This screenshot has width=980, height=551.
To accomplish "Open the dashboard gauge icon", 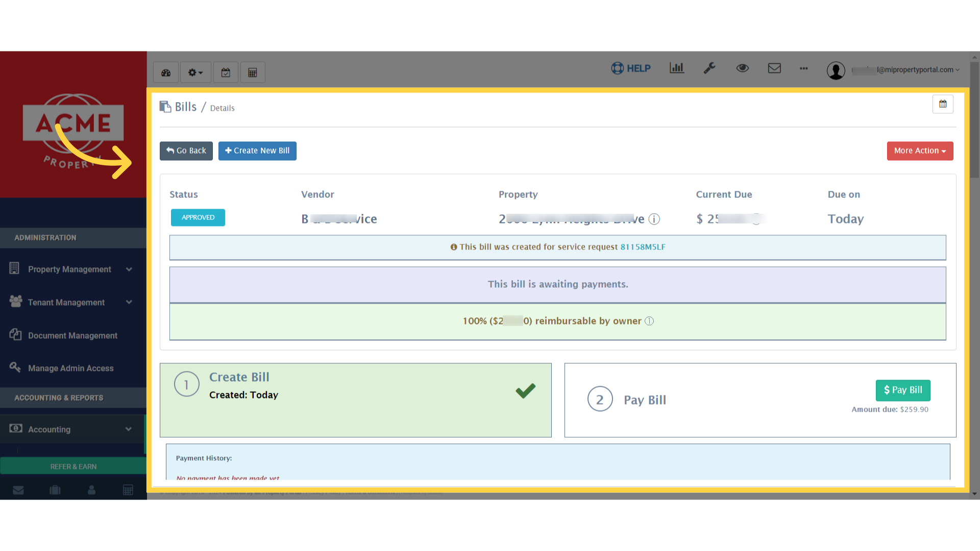I will click(166, 72).
